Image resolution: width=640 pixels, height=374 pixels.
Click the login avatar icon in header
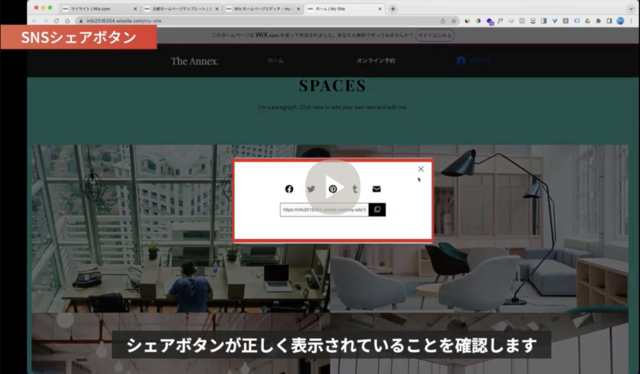461,60
